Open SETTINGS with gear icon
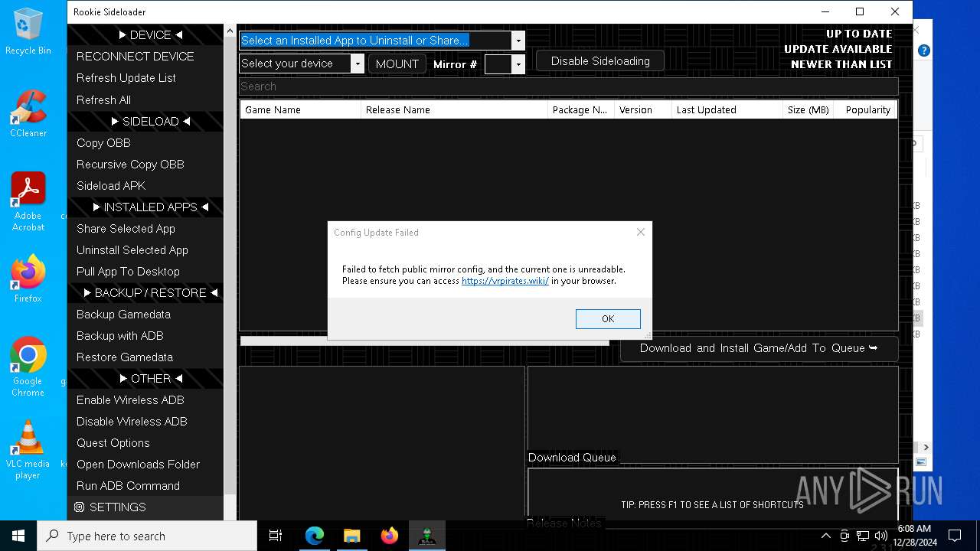 [145, 507]
